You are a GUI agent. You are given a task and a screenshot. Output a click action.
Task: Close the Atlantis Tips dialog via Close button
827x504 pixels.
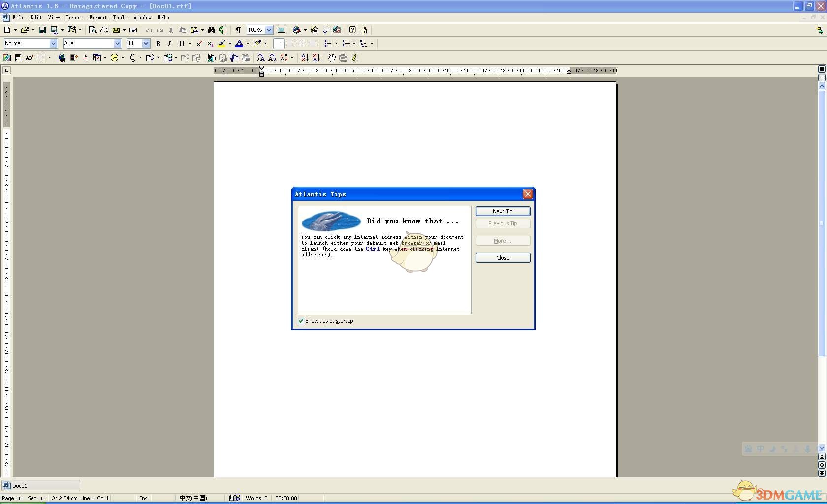tap(502, 258)
